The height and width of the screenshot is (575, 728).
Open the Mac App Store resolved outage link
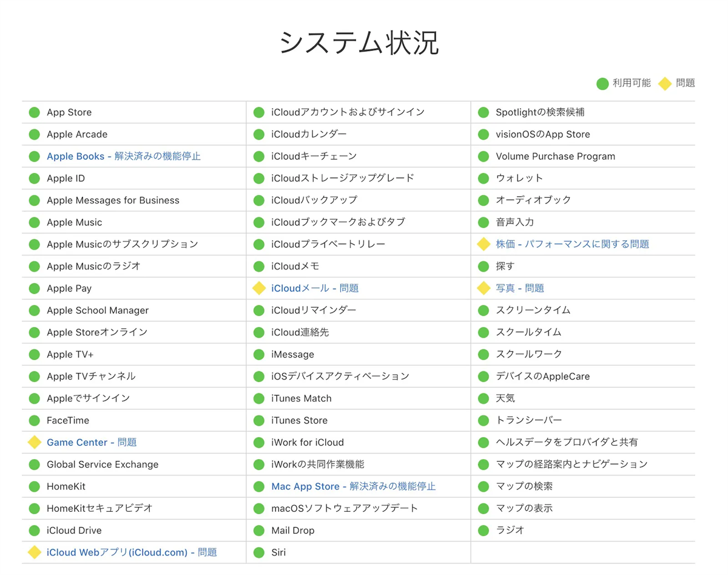coord(353,486)
